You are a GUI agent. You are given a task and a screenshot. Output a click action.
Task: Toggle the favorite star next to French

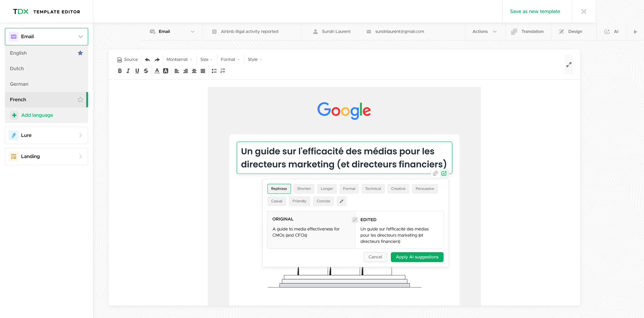(x=80, y=99)
